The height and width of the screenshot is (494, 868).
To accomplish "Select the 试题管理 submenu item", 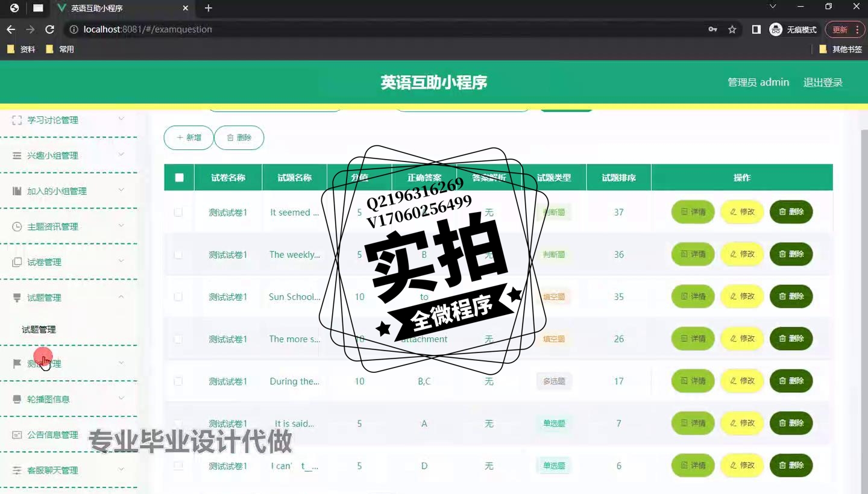I will pos(39,330).
